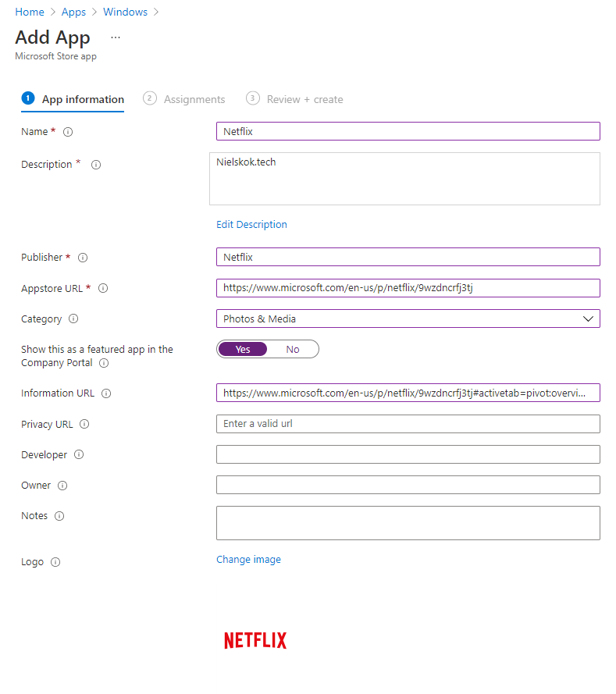This screenshot has width=616, height=694.
Task: Open the Category dropdown showing Photos & Media
Action: click(x=408, y=319)
